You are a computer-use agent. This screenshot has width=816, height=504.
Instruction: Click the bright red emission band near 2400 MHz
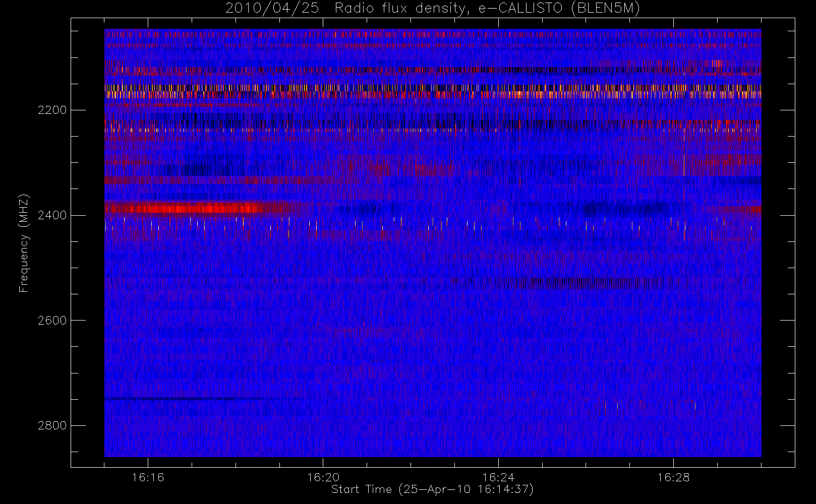pyautogui.click(x=197, y=208)
